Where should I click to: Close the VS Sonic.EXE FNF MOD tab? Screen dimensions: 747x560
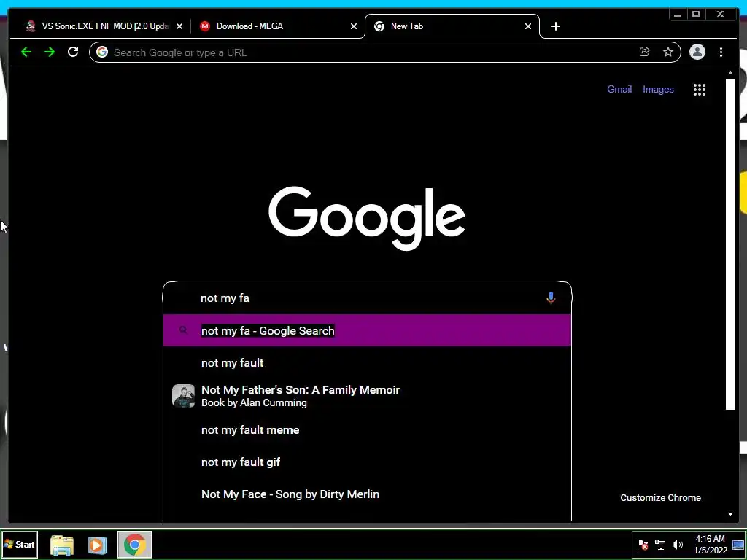click(x=179, y=27)
